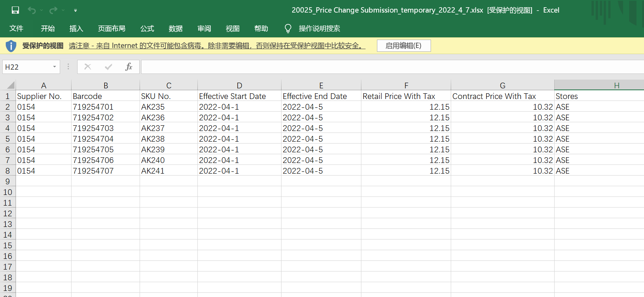
Task: Click the Select All corner triangle
Action: 11,85
